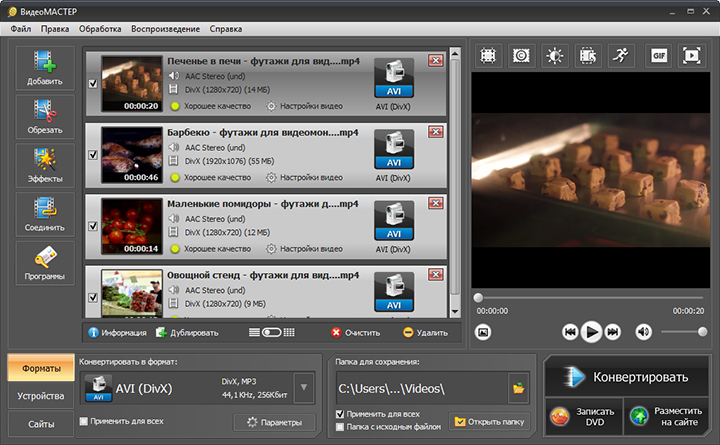Mute audio with the speaker icon
This screenshot has width=720, height=445.
(x=643, y=332)
